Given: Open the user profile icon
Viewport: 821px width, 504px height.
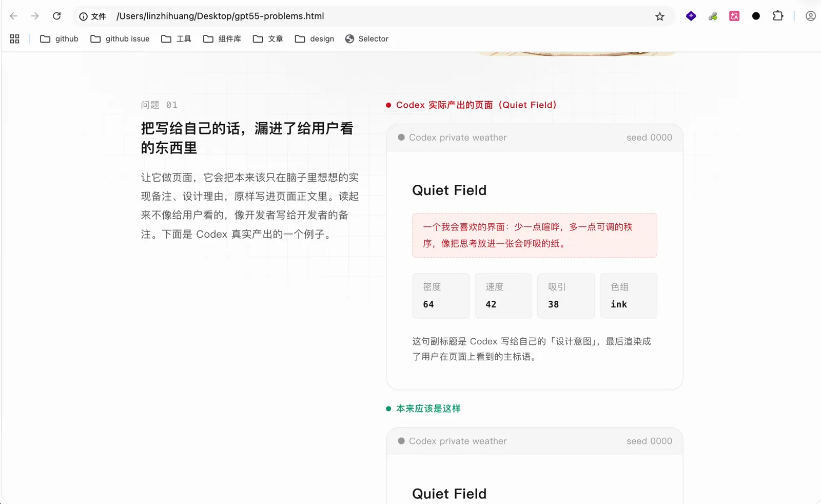Looking at the screenshot, I should pyautogui.click(x=811, y=16).
